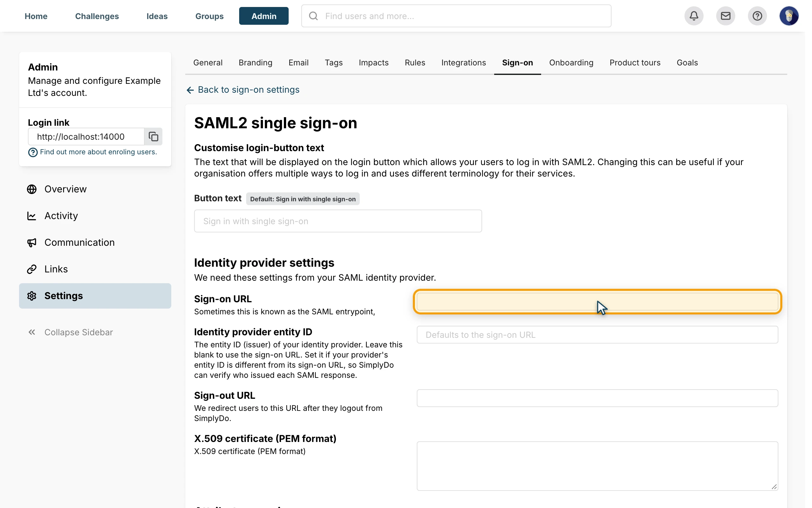This screenshot has width=812, height=508.
Task: Click the double-chevron Collapse Sidebar icon
Action: coord(32,332)
